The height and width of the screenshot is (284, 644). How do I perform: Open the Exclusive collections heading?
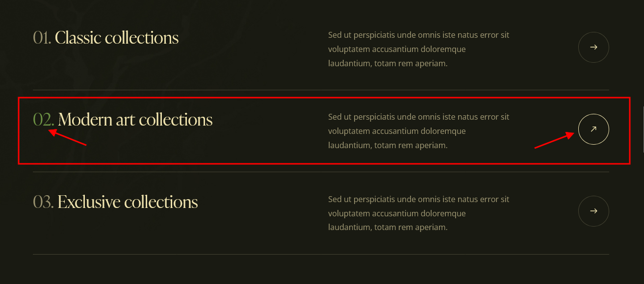click(x=128, y=202)
